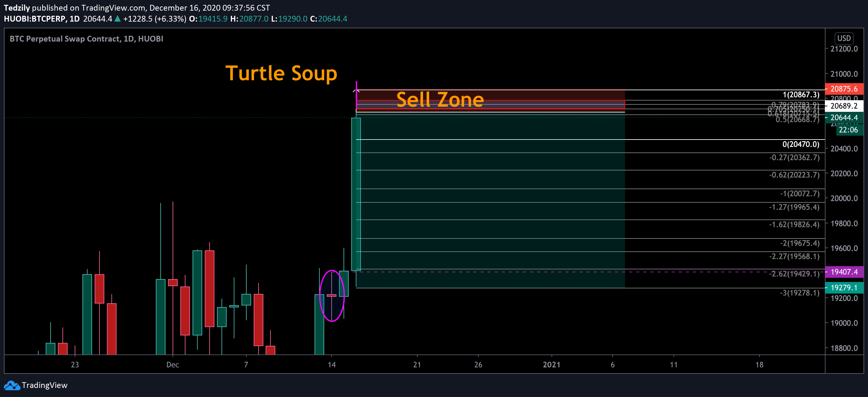
Task: Click the '21' date axis label
Action: [417, 365]
